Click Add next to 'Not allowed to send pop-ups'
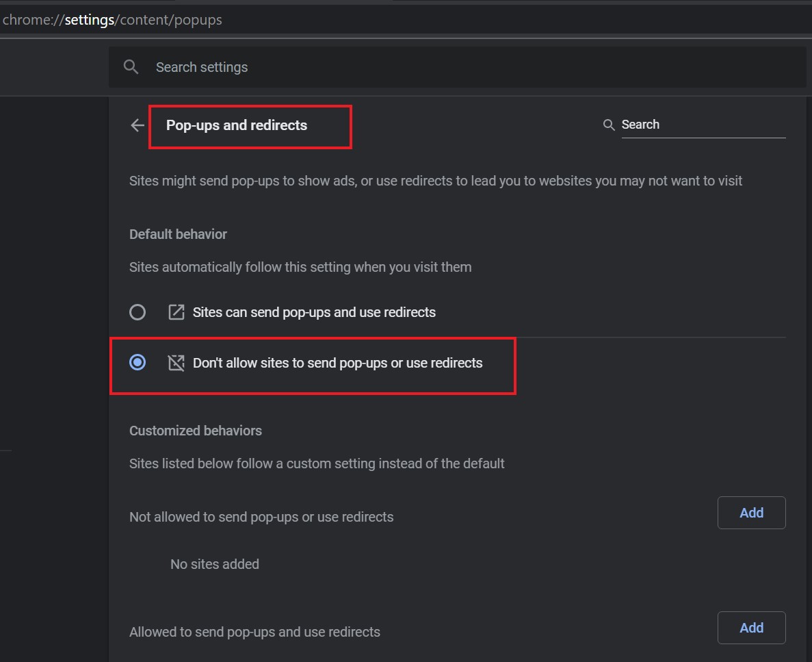The height and width of the screenshot is (662, 812). click(x=751, y=512)
